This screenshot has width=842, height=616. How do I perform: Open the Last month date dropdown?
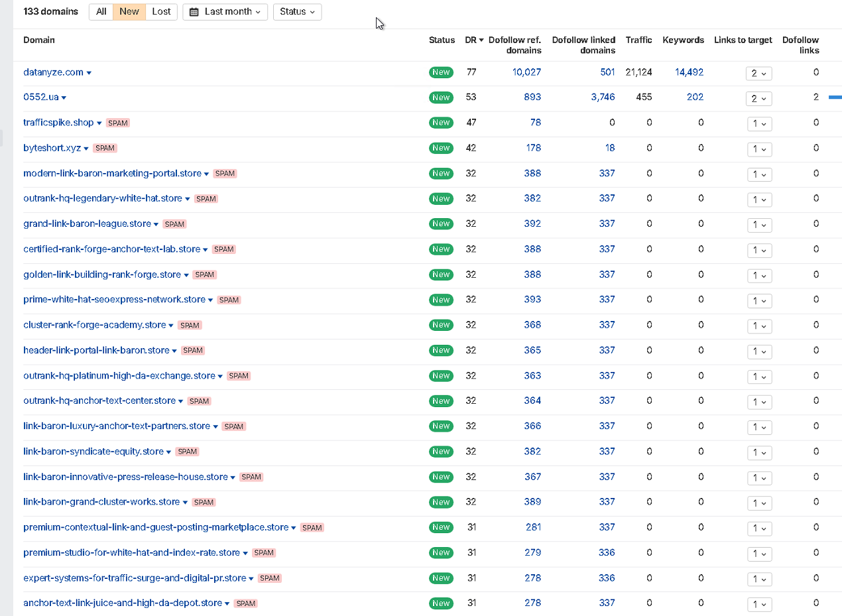tap(225, 12)
